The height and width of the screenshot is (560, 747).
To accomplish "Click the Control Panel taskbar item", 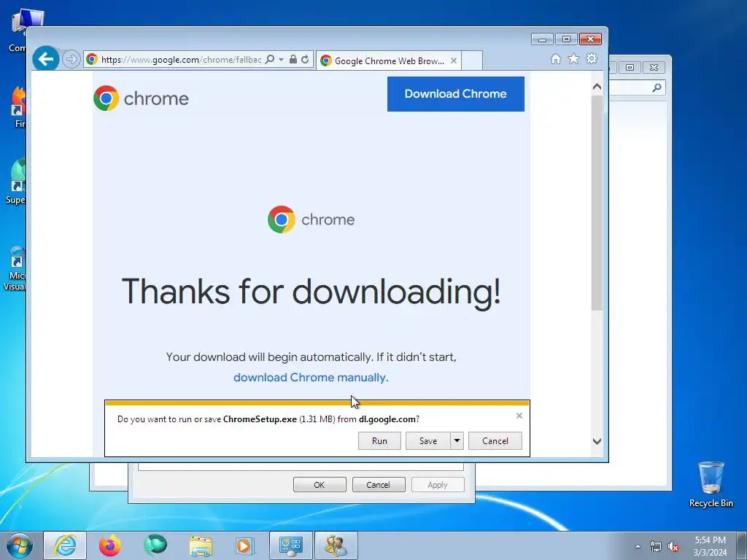I will coord(291,545).
